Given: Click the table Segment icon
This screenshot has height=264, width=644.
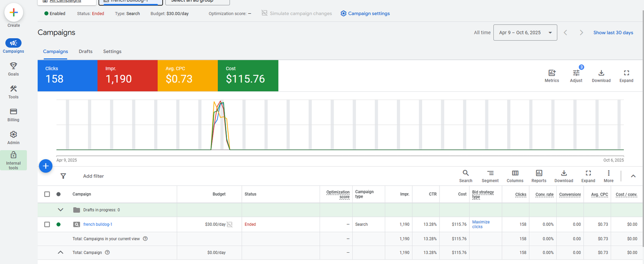Looking at the screenshot, I should tap(490, 173).
